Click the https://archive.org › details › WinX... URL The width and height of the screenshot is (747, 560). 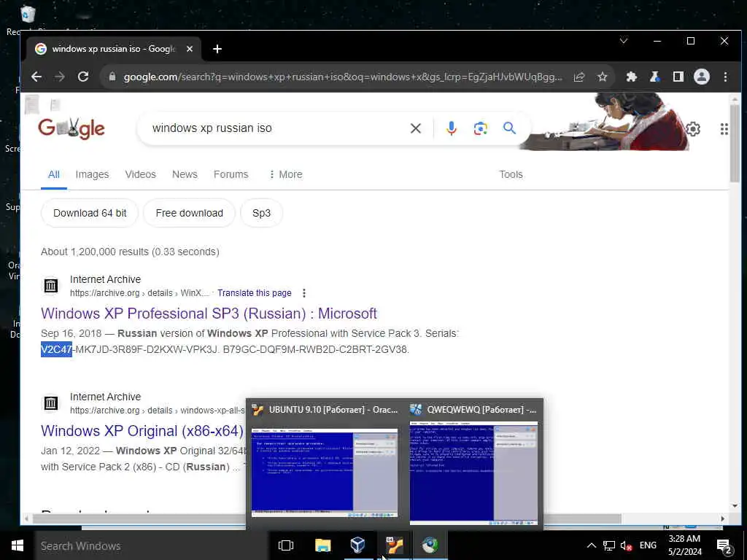pyautogui.click(x=139, y=293)
